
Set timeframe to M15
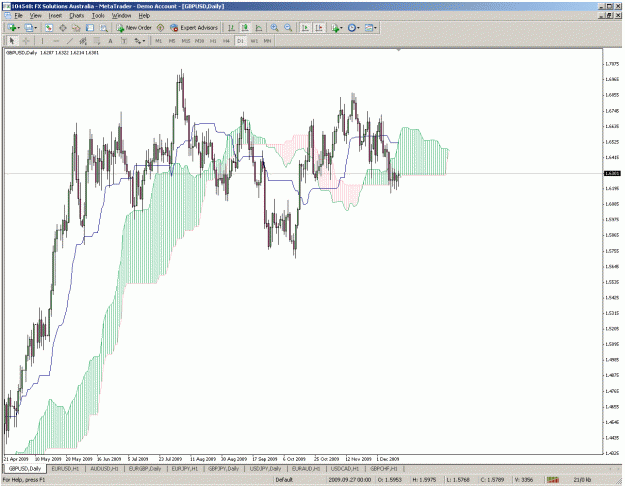[x=186, y=41]
